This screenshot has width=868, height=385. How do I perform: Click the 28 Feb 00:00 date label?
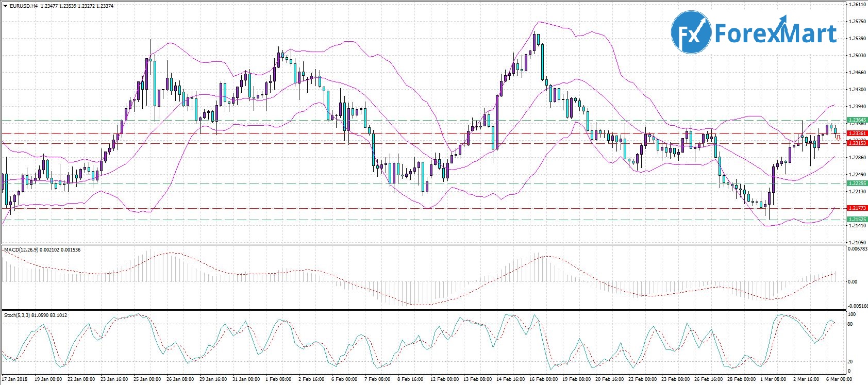point(741,379)
